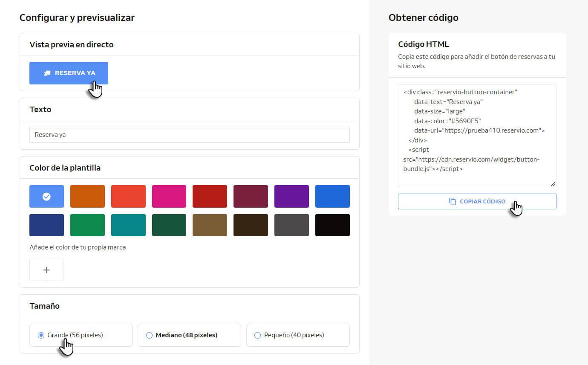The height and width of the screenshot is (365, 588).
Task: Click the COPIAR CÓDIGO button
Action: click(477, 201)
